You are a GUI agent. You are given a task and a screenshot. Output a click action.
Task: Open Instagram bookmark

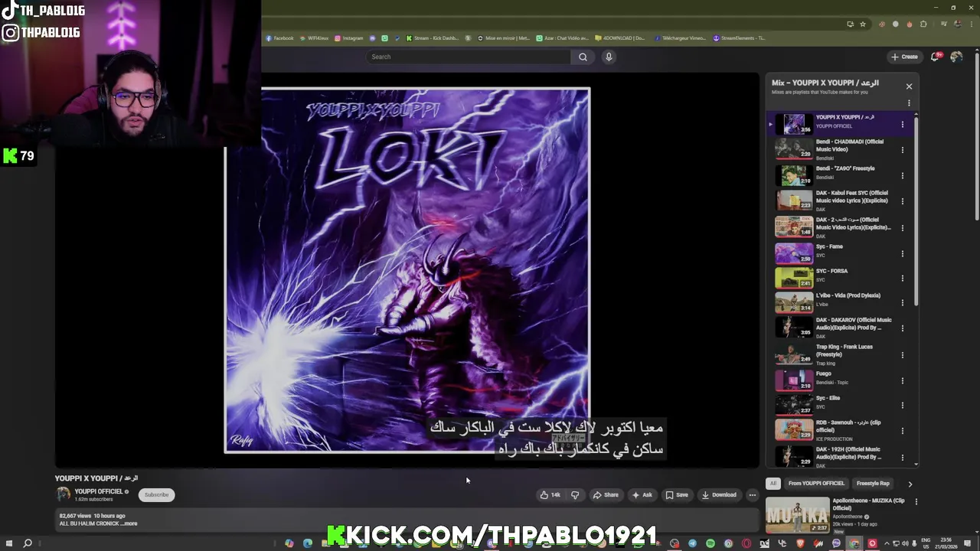(x=348, y=38)
